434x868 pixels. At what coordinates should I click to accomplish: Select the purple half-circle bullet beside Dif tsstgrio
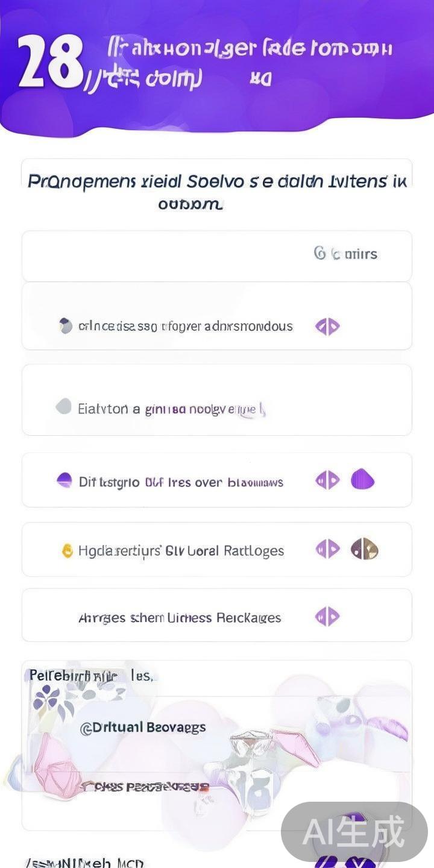coord(64,480)
